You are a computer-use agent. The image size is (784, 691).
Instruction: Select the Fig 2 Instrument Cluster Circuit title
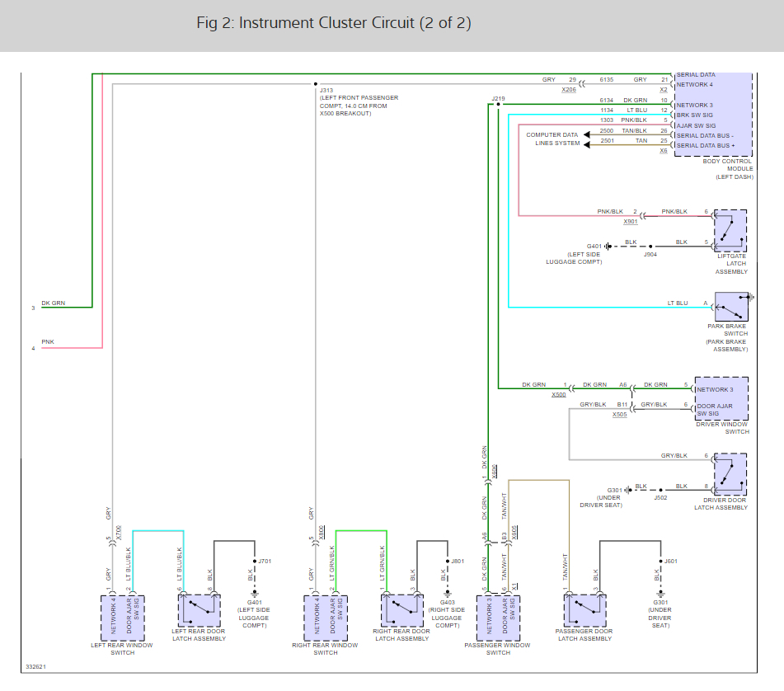tap(334, 23)
